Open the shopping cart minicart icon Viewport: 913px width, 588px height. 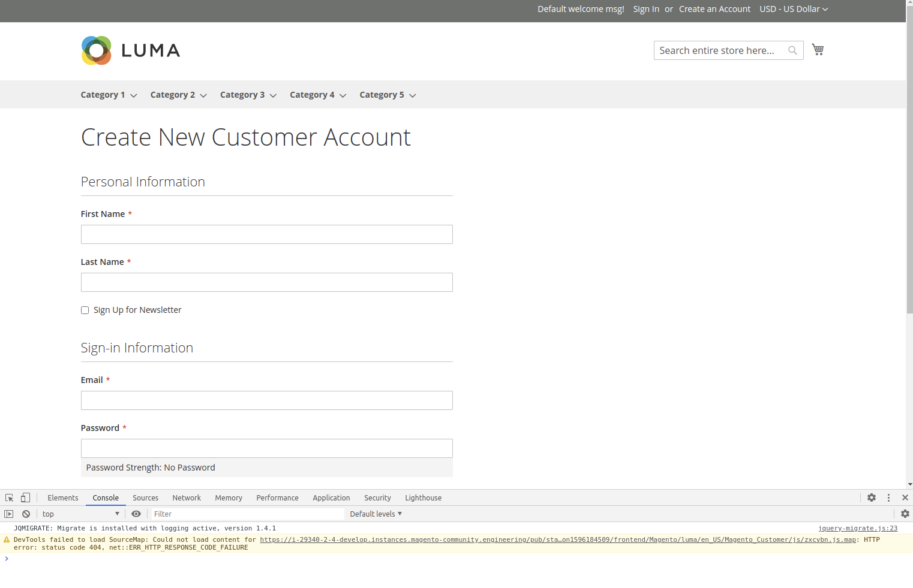818,49
